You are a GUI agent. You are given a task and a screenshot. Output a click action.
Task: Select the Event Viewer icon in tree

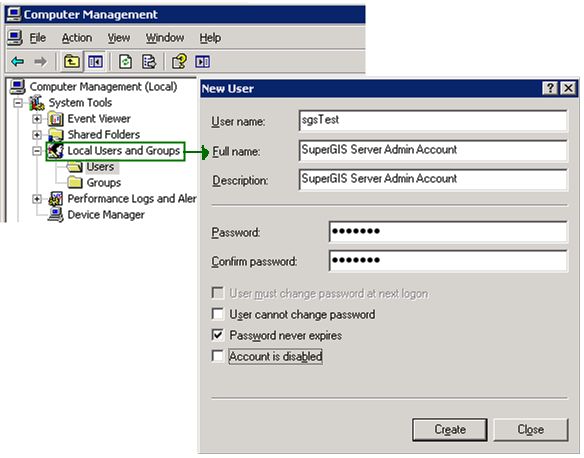55,119
